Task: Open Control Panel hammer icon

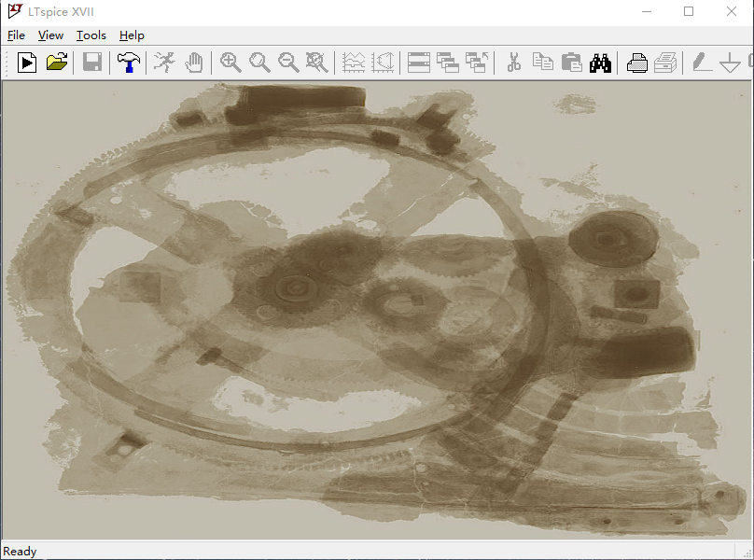Action: [128, 63]
